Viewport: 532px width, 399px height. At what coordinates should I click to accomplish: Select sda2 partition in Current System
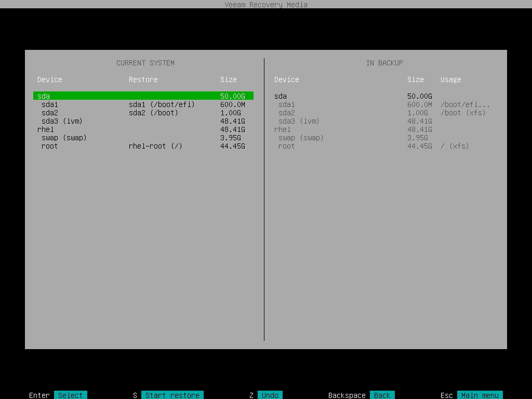(50, 113)
